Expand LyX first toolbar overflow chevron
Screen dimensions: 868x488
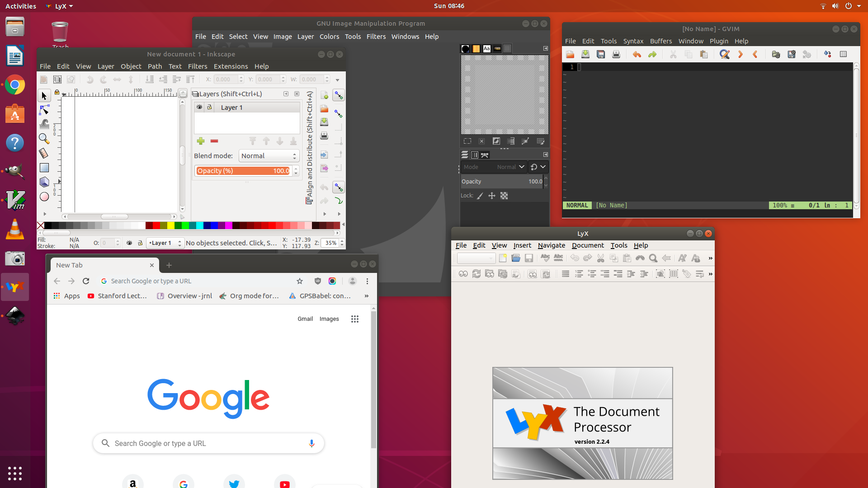point(710,258)
